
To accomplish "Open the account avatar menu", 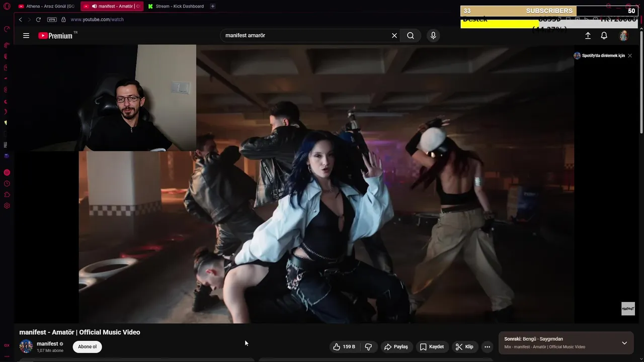I will (x=624, y=36).
